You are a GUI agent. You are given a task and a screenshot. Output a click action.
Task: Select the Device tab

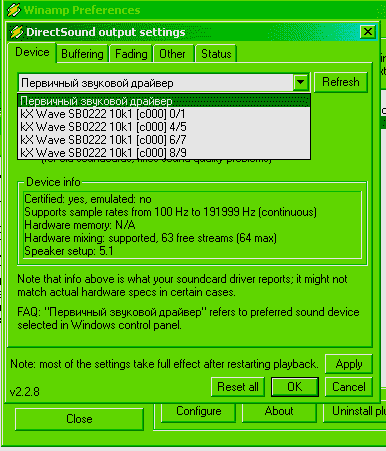[x=32, y=52]
